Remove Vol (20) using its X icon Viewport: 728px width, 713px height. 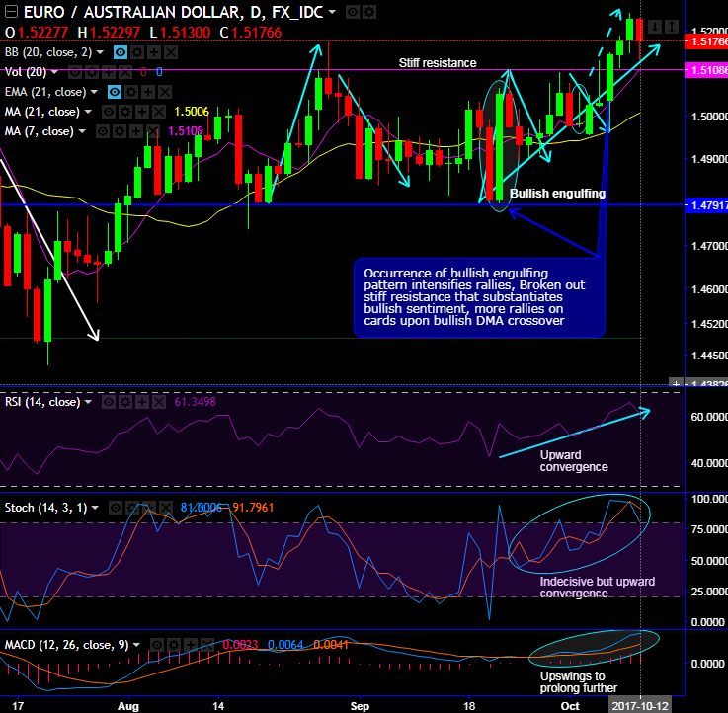(x=125, y=72)
